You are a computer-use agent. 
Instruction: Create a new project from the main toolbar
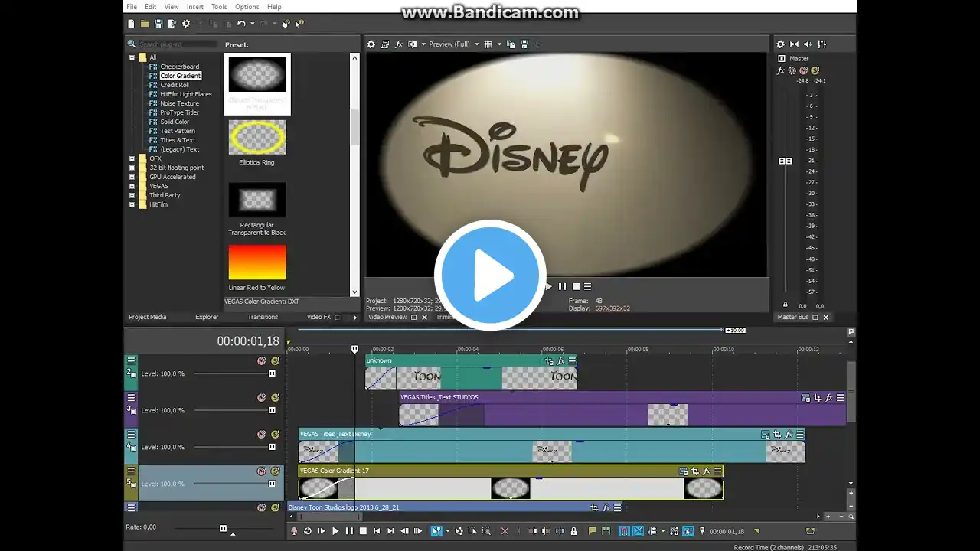pyautogui.click(x=131, y=24)
